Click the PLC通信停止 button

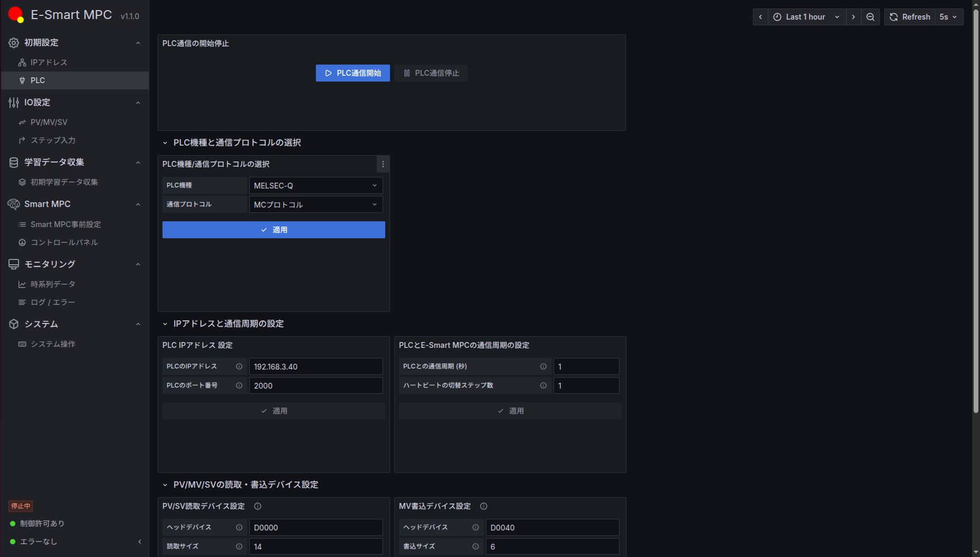click(431, 73)
